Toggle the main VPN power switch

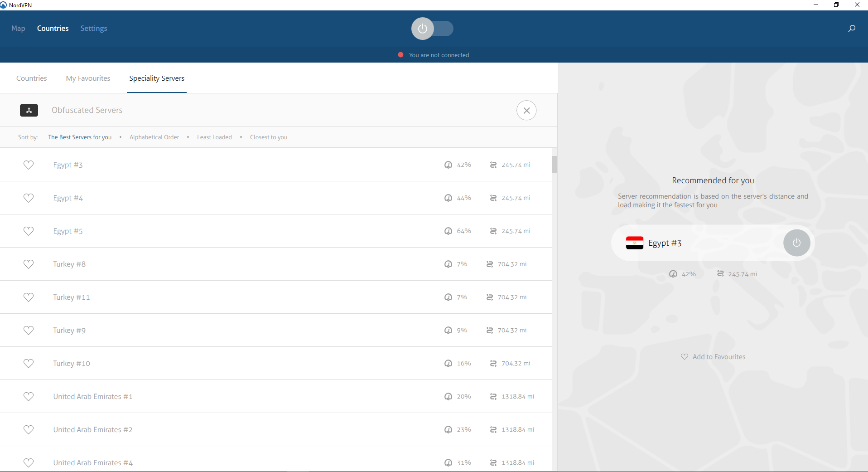coord(432,29)
